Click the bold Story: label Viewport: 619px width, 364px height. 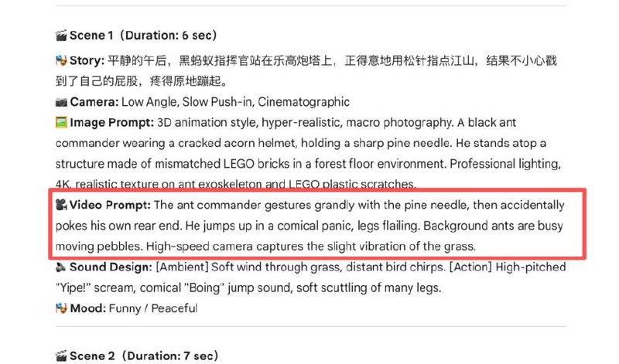click(x=87, y=61)
